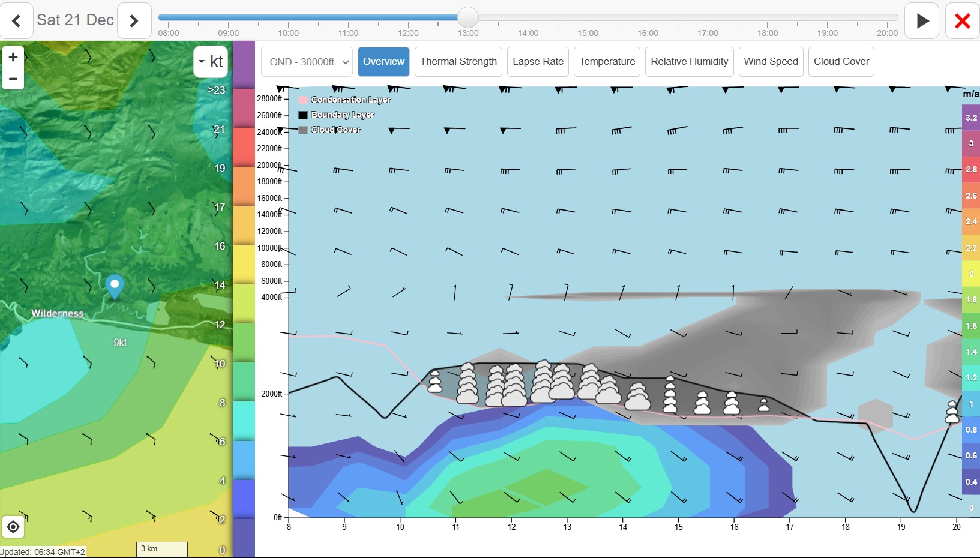980x558 pixels.
Task: Show the Cloud Cover tab
Action: (841, 62)
